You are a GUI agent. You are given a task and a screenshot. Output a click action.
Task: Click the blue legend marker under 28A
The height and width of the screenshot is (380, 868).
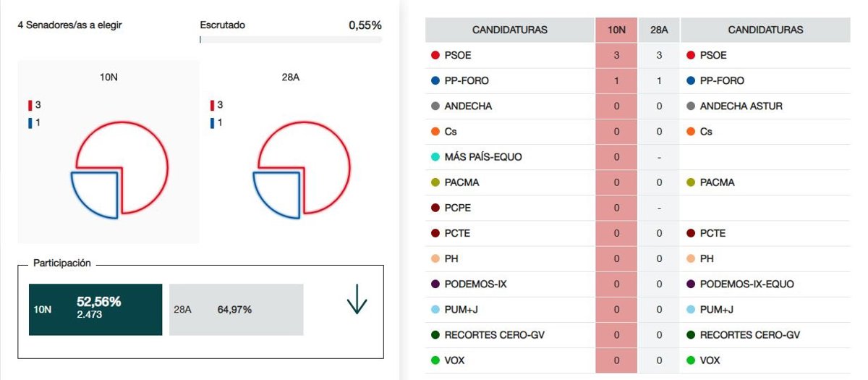[212, 123]
